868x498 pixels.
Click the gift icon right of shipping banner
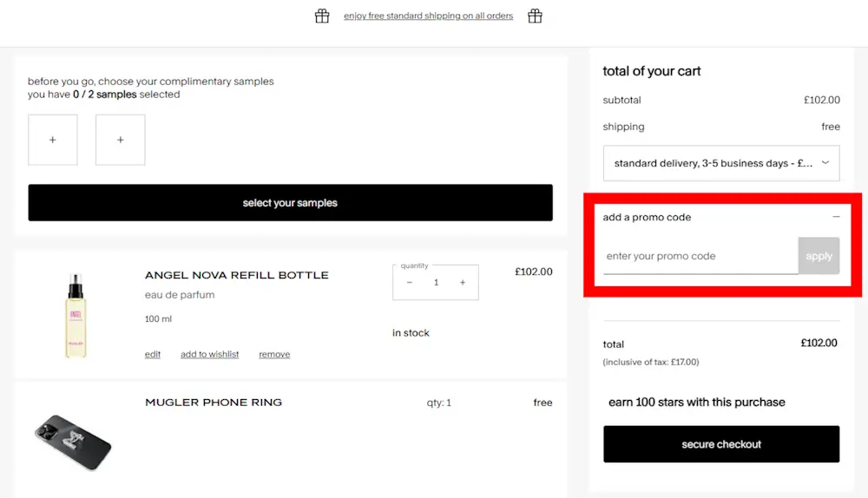535,16
